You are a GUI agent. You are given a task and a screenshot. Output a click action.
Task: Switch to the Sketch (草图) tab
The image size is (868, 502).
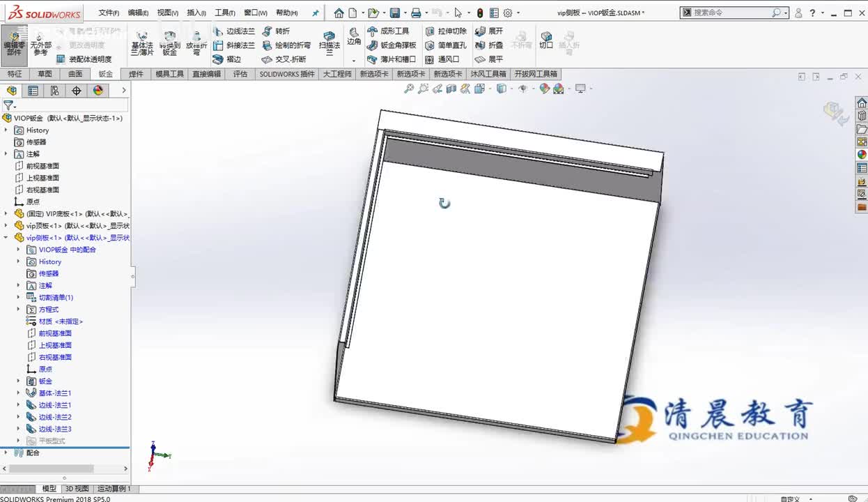pyautogui.click(x=45, y=74)
